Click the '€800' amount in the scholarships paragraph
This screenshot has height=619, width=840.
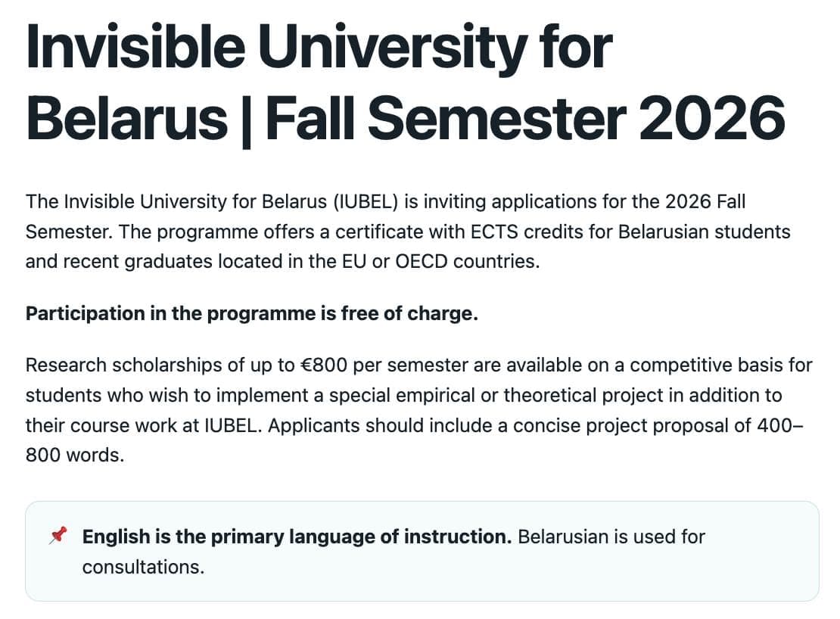[x=324, y=365]
